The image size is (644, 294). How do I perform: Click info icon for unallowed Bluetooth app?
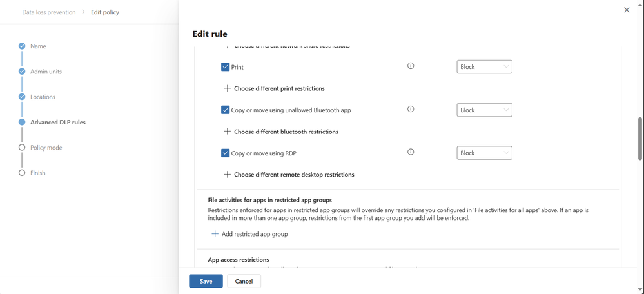[x=411, y=110]
